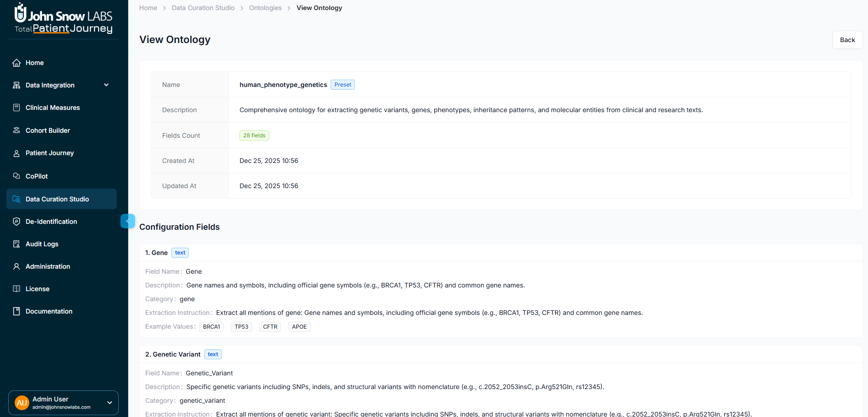This screenshot has width=868, height=417.
Task: Navigate to Ontologies via breadcrumb
Action: [x=265, y=8]
